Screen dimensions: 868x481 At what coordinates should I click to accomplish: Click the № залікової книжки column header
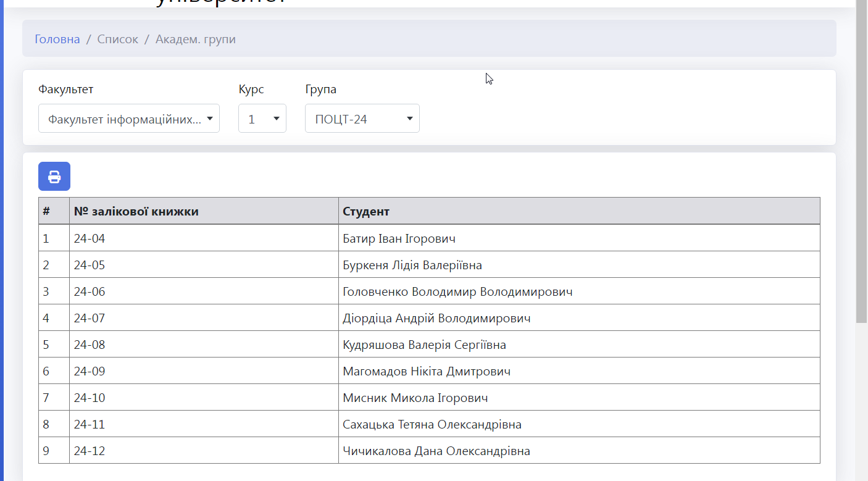[136, 211]
